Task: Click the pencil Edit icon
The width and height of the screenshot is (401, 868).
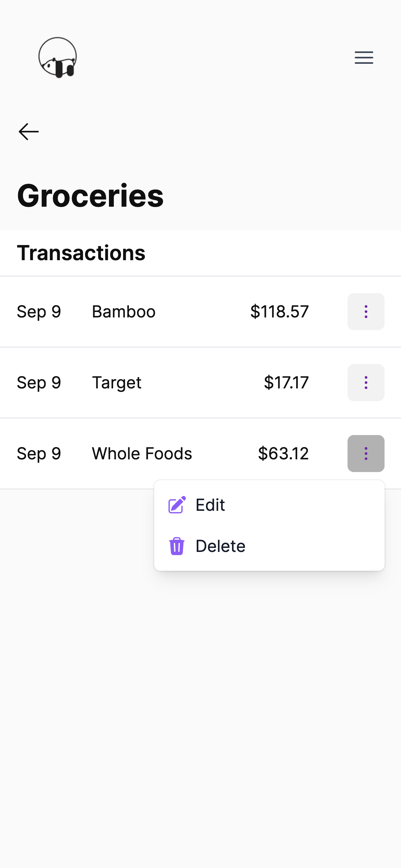Action: [177, 505]
